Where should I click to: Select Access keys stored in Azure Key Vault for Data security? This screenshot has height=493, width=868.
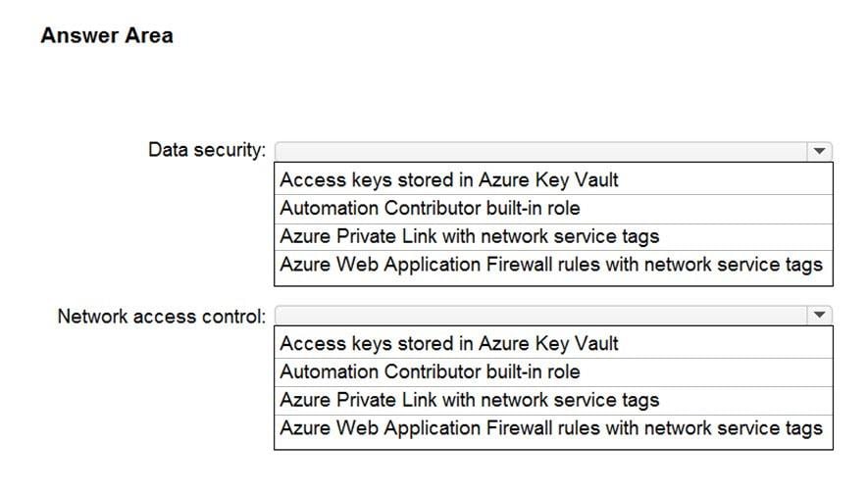553,179
